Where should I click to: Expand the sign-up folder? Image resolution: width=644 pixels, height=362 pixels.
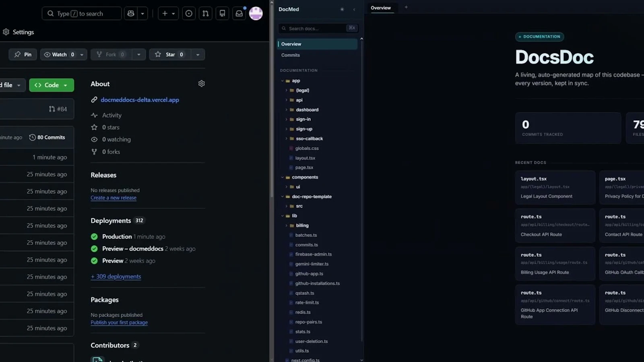[287, 129]
